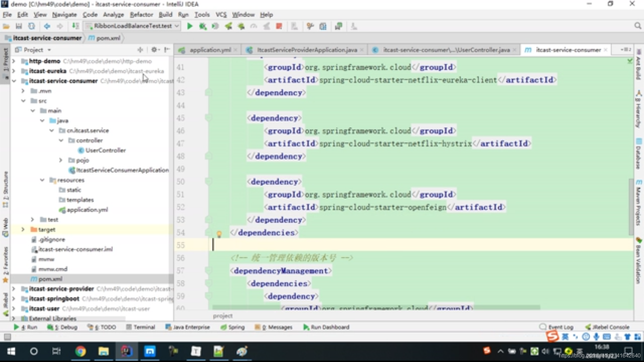The width and height of the screenshot is (644, 362).
Task: Locate current file with the scroll-from-source icon
Action: click(x=140, y=50)
